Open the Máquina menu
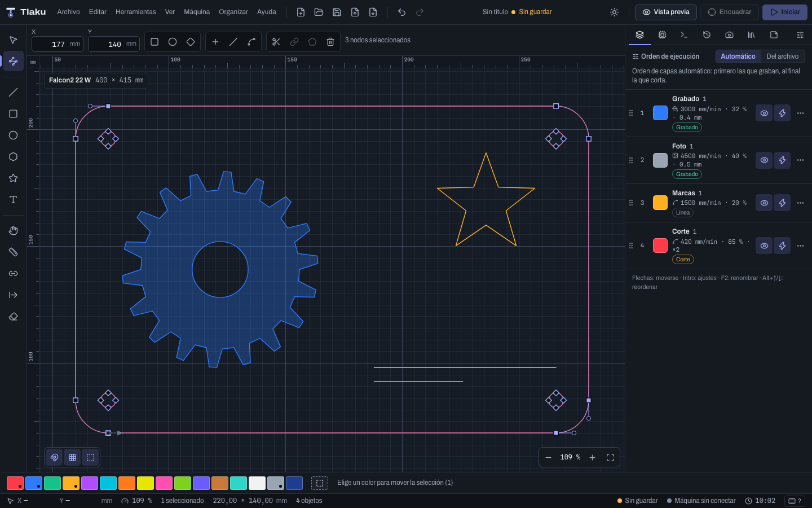The width and height of the screenshot is (812, 508). tap(197, 12)
